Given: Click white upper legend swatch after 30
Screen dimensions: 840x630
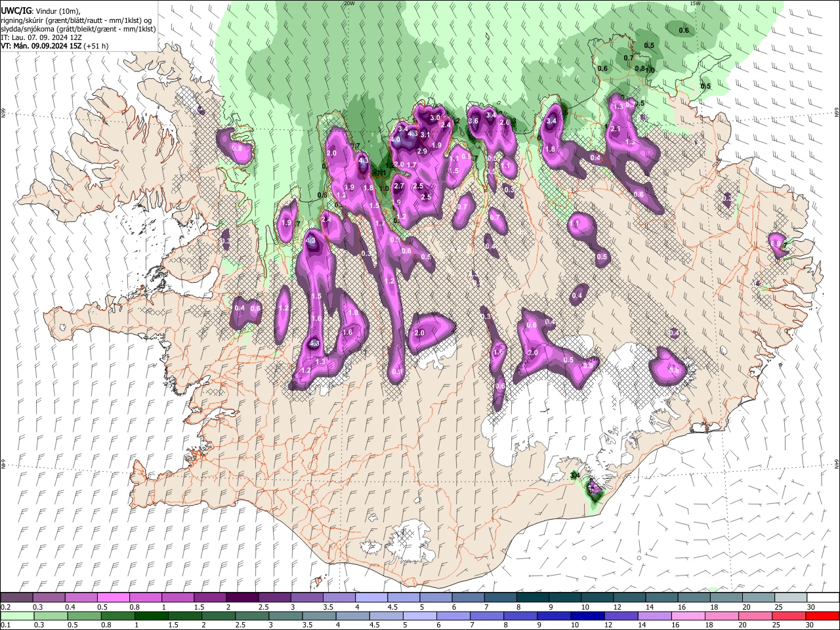Looking at the screenshot, I should pyautogui.click(x=824, y=597).
